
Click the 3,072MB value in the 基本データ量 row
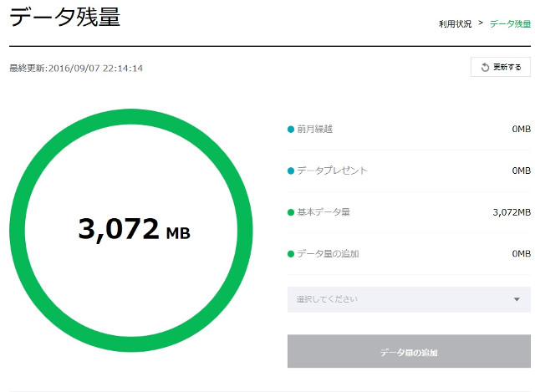click(x=512, y=212)
